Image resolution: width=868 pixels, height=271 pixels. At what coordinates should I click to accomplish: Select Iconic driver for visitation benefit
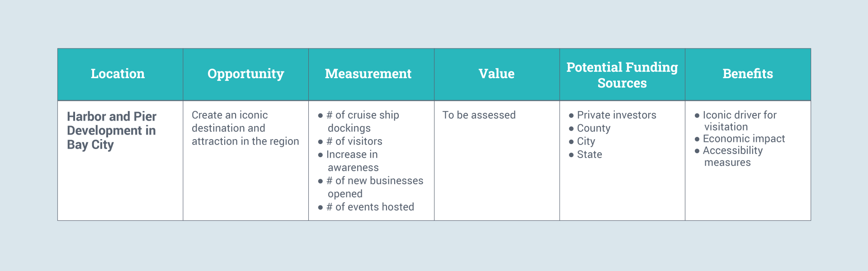pos(739,121)
